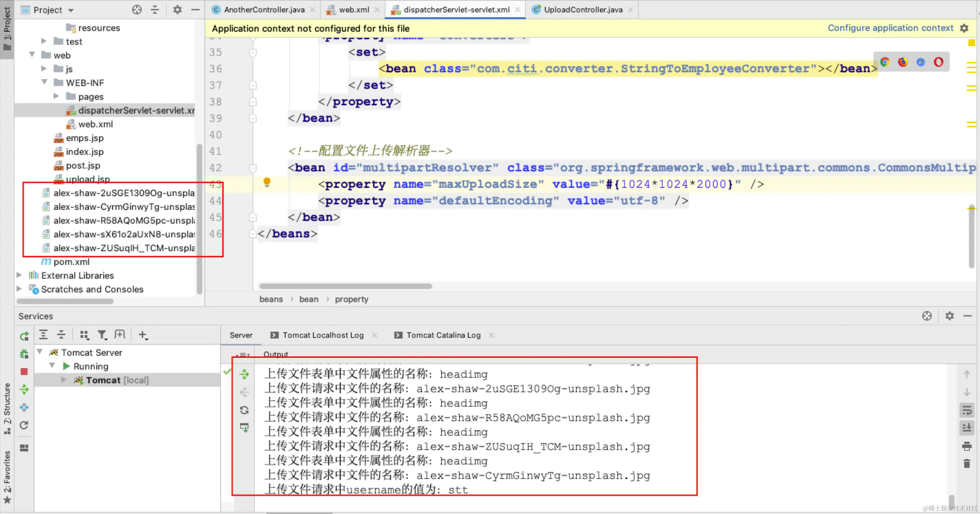This screenshot has width=980, height=514.
Task: Click the Filter icon in Services toolbar
Action: [102, 335]
